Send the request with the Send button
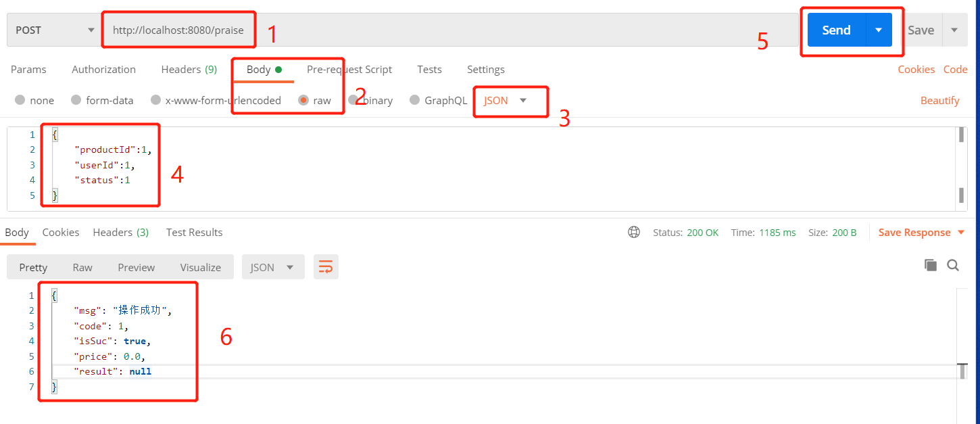The width and height of the screenshot is (980, 424). (836, 30)
